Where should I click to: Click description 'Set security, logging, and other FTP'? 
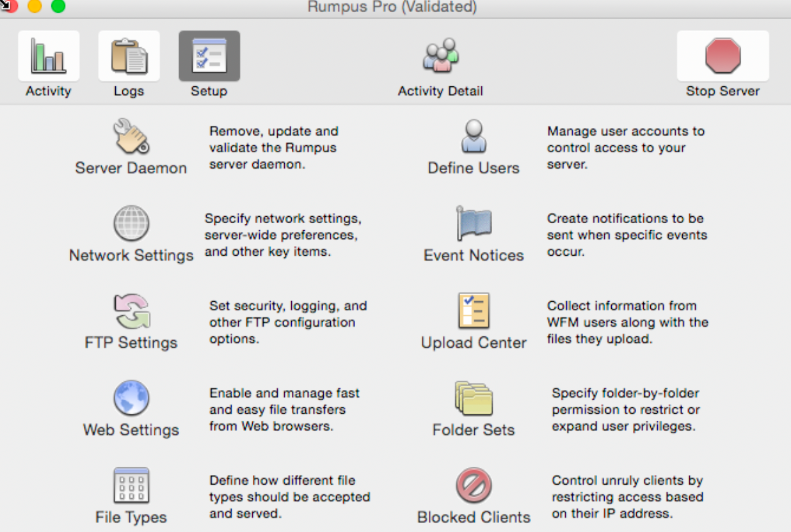pyautogui.click(x=288, y=322)
